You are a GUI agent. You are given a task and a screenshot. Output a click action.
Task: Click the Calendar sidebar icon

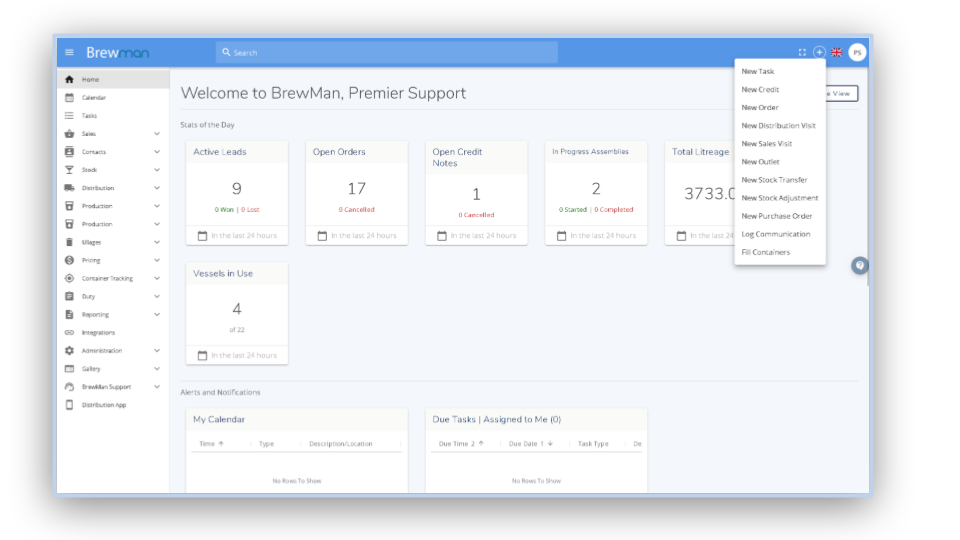[69, 97]
